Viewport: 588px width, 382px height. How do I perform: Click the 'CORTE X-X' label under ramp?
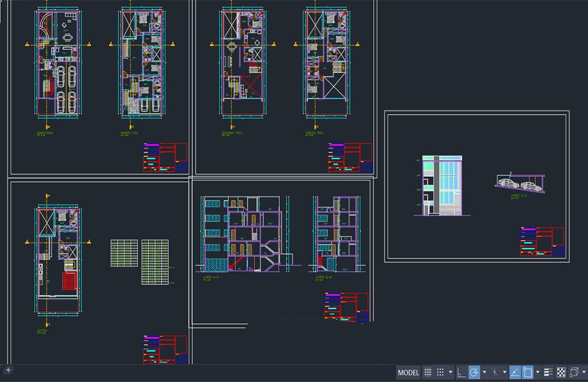[519, 196]
